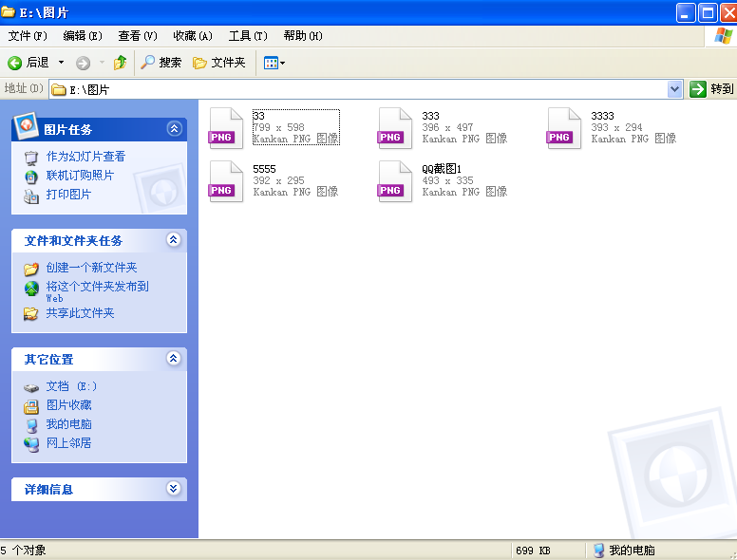Click the 图片收藏 folder icon
Viewport: 737px width, 560px height.
[31, 407]
